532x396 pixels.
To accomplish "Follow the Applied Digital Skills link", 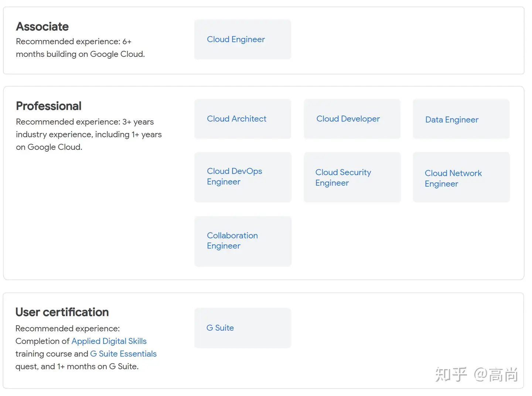I will click(109, 341).
